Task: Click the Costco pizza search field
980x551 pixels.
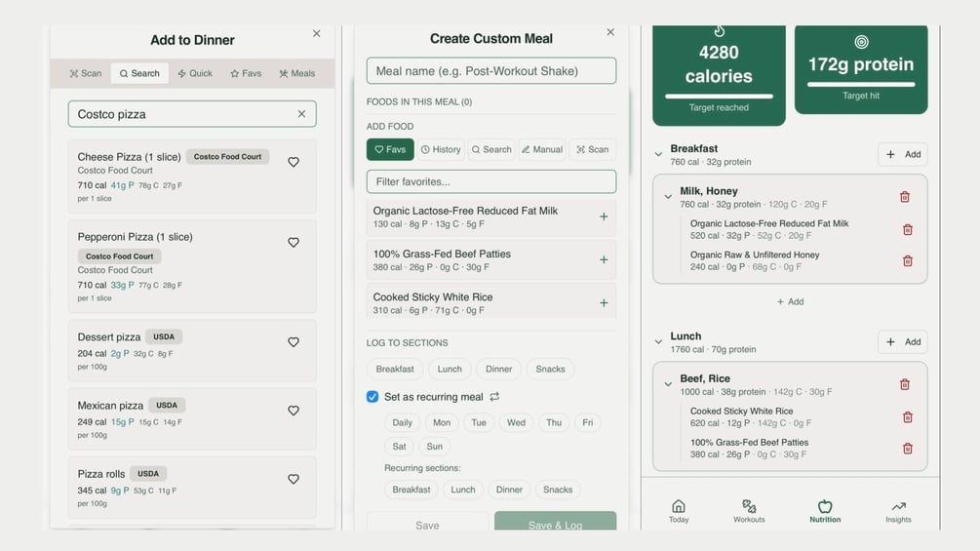Action: click(192, 114)
